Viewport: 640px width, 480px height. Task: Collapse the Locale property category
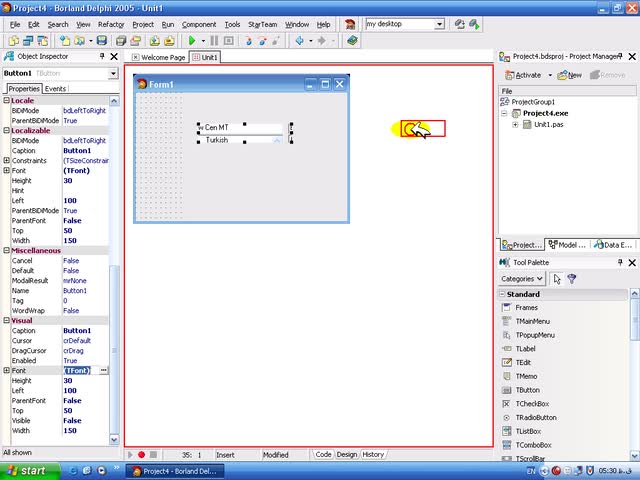pos(7,100)
